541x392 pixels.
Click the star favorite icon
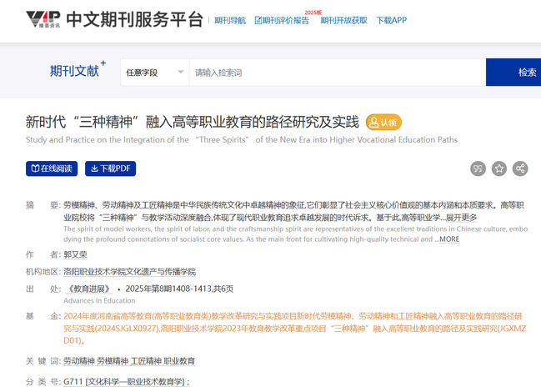tap(499, 168)
